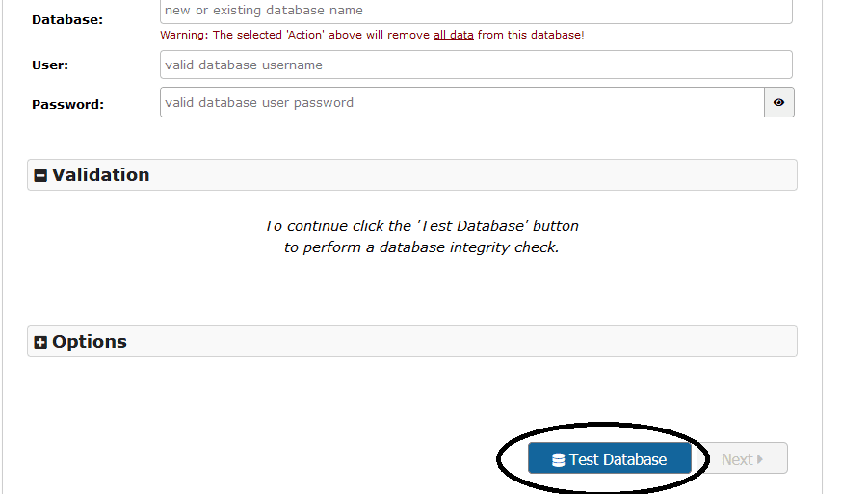The image size is (868, 494).
Task: Click the 'database integrity check' text line
Action: tap(421, 247)
